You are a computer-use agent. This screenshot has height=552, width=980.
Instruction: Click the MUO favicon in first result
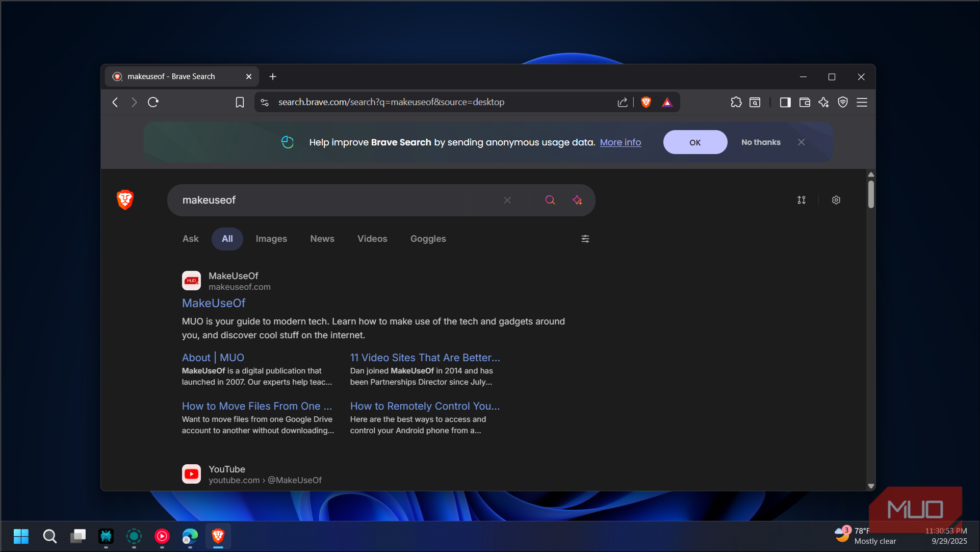click(x=191, y=281)
